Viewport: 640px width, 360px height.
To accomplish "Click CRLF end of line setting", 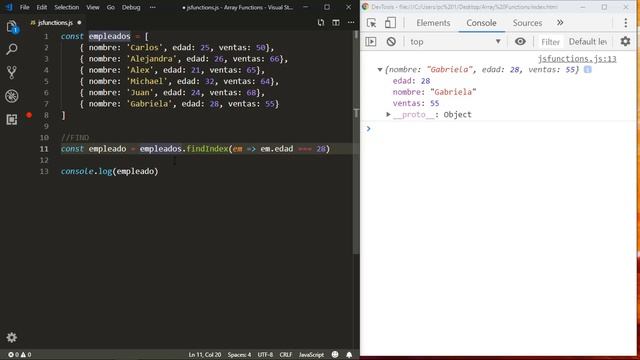I will point(286,355).
